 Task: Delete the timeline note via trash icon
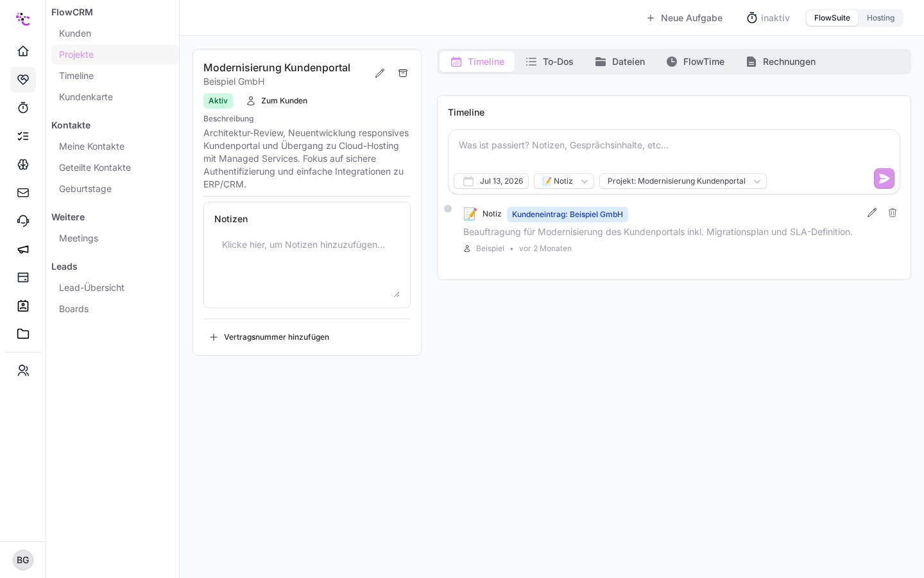tap(893, 213)
